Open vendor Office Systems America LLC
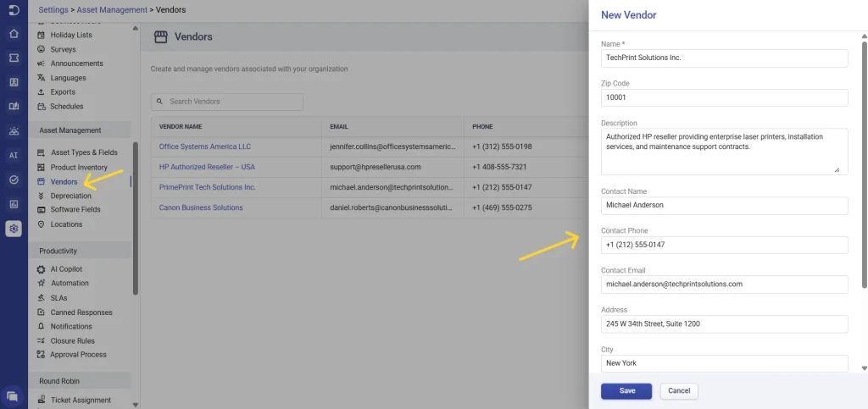The height and width of the screenshot is (409, 868). click(205, 146)
